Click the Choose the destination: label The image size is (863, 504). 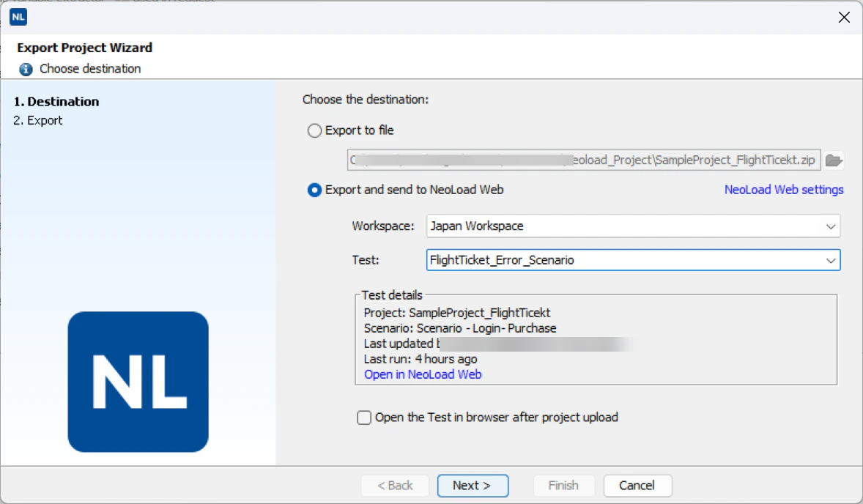[366, 100]
